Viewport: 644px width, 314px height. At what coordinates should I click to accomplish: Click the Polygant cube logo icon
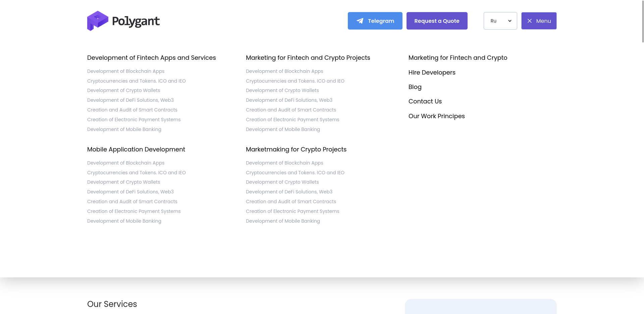(x=98, y=21)
